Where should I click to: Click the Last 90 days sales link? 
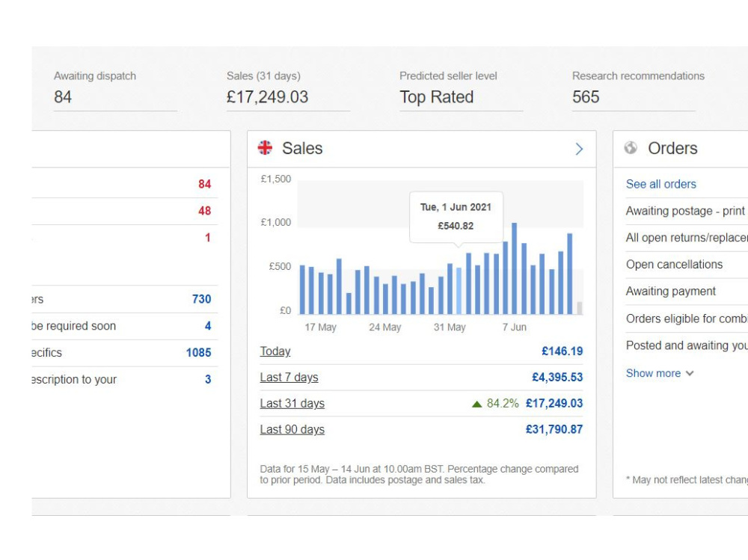pyautogui.click(x=292, y=429)
